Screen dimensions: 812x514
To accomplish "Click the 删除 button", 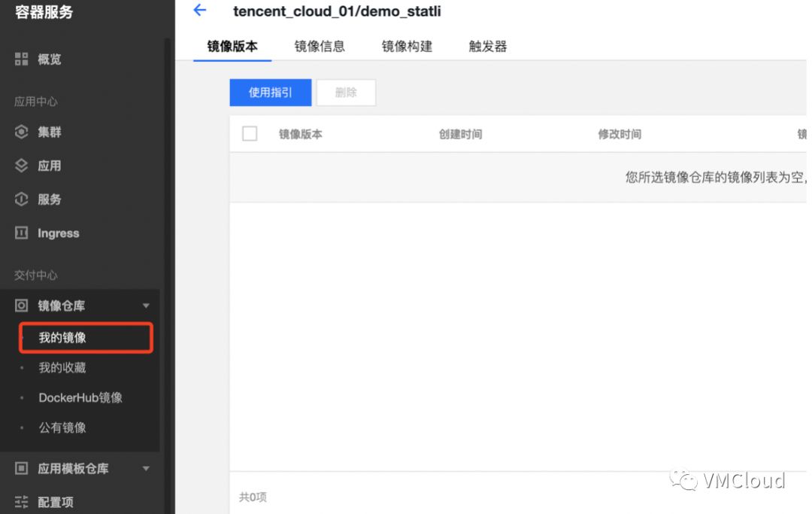I will coord(346,93).
